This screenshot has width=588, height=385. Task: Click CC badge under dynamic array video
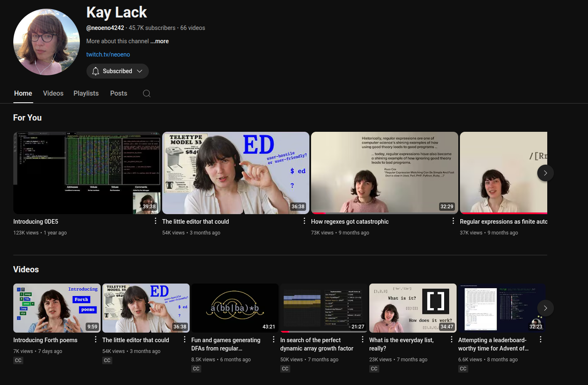[285, 369]
